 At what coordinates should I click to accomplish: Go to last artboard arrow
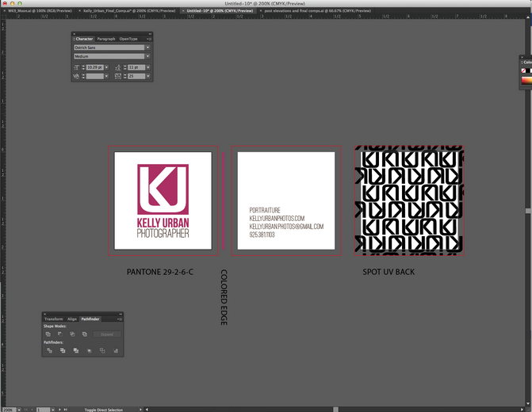(66, 410)
